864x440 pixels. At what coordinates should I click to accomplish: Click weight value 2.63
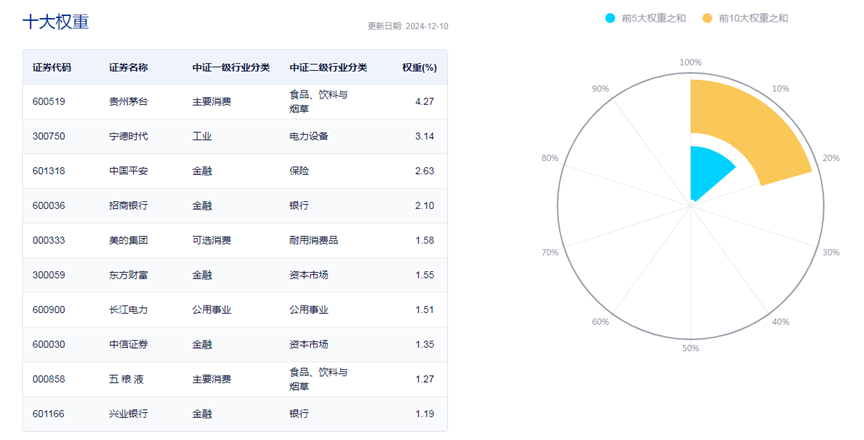424,171
